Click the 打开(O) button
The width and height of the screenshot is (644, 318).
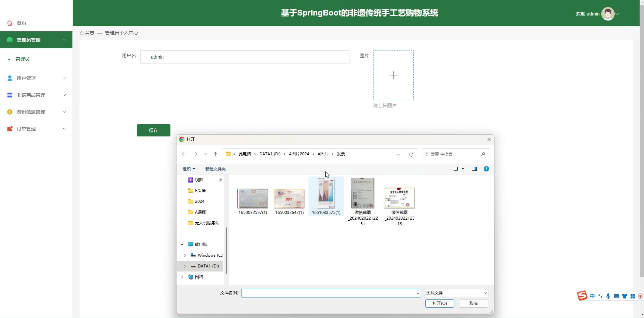pos(440,304)
